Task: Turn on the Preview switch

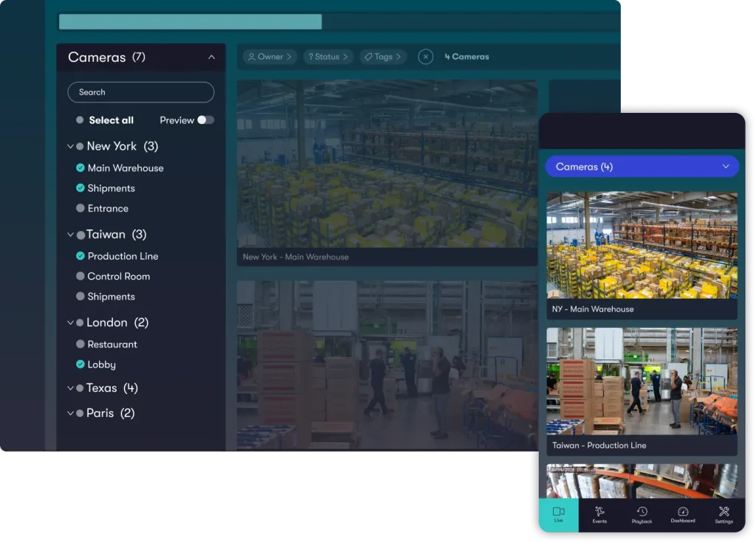Action: click(x=205, y=120)
